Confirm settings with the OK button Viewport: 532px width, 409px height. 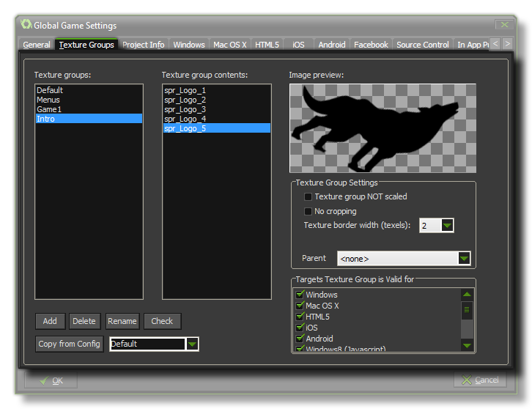(x=51, y=380)
